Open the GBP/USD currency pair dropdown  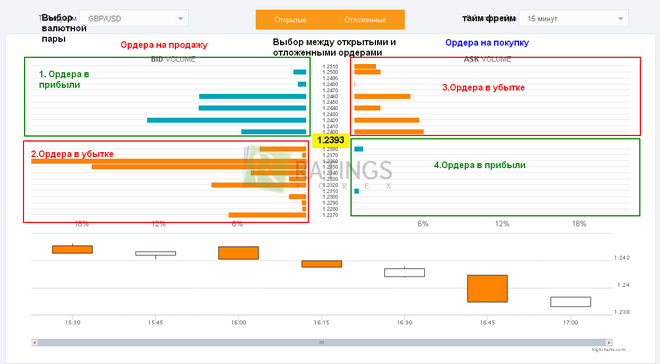point(134,19)
